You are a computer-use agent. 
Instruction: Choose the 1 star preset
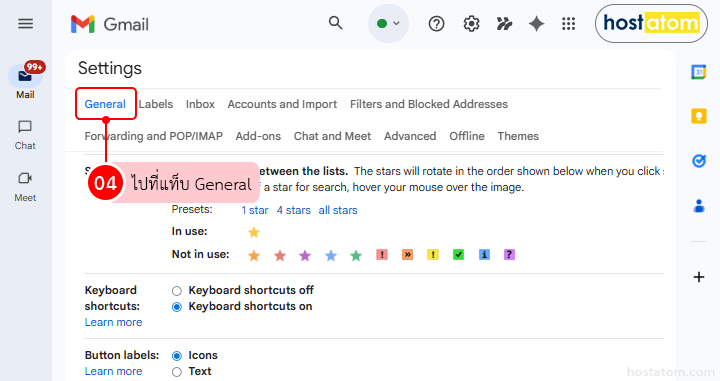255,210
